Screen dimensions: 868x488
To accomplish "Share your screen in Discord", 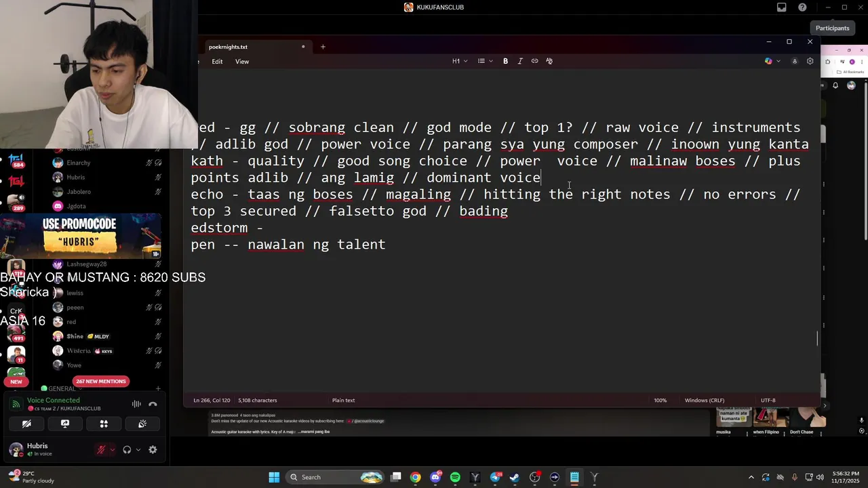I will coord(65,424).
